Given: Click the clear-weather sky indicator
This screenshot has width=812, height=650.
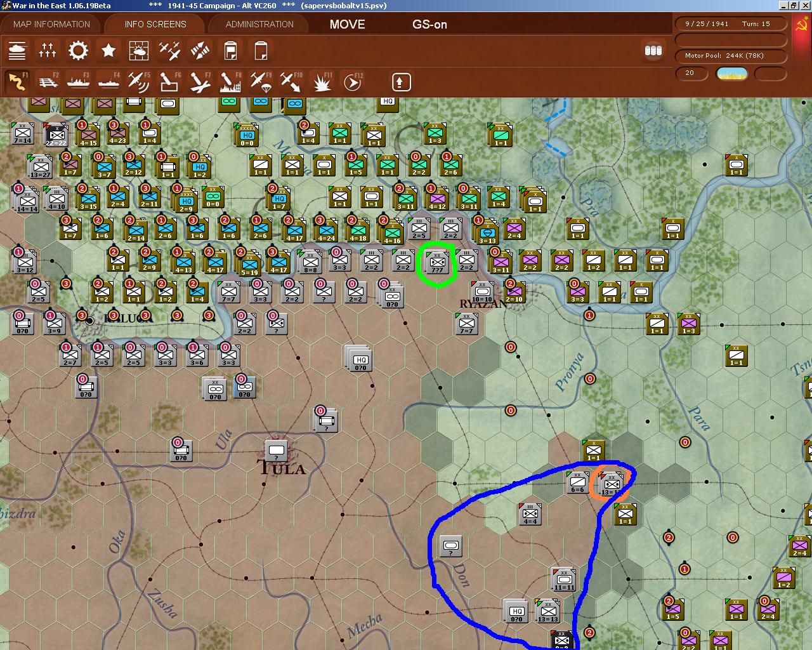Looking at the screenshot, I should point(731,74).
